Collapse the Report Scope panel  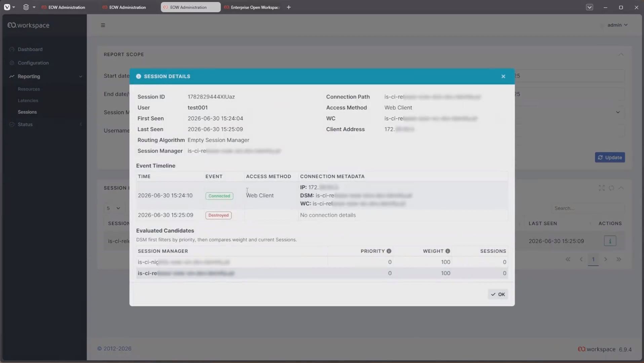click(621, 54)
